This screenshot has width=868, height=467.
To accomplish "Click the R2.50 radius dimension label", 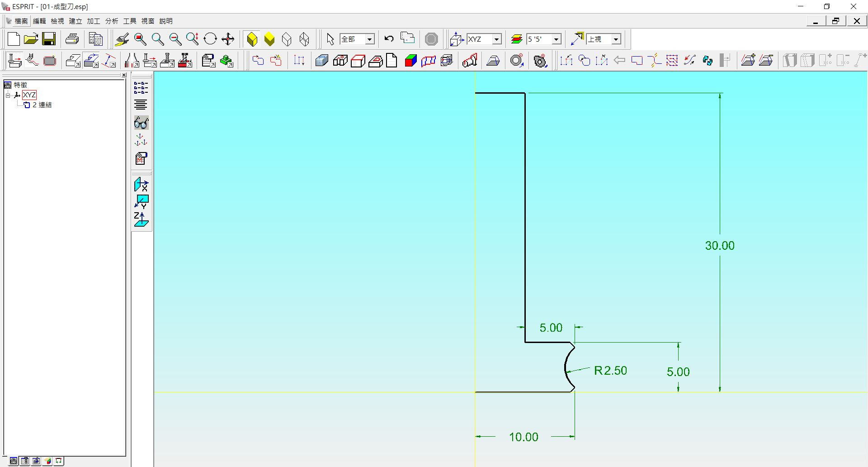I will (610, 371).
